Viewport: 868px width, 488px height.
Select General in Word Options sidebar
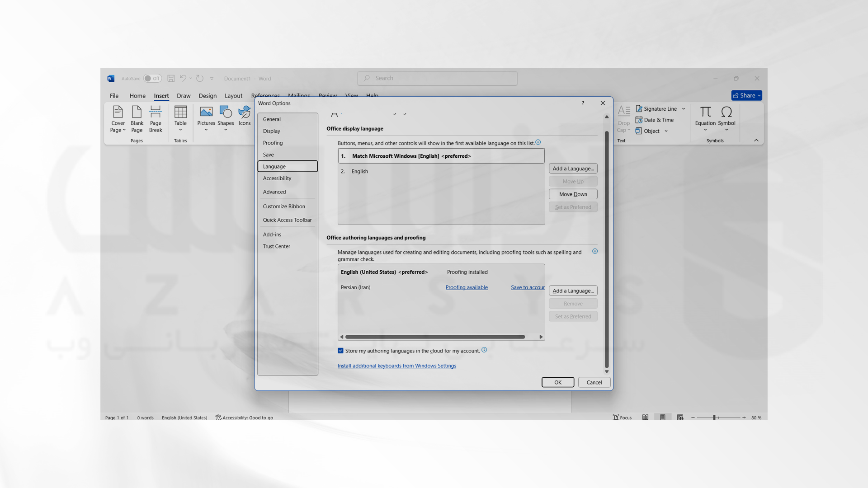[288, 119]
